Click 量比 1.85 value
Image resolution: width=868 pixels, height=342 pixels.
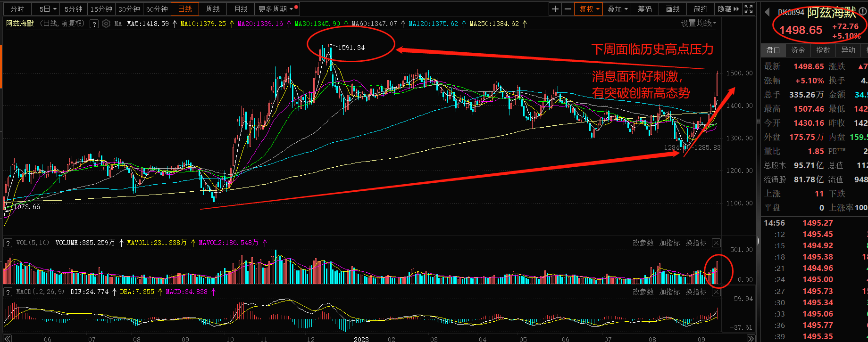816,151
